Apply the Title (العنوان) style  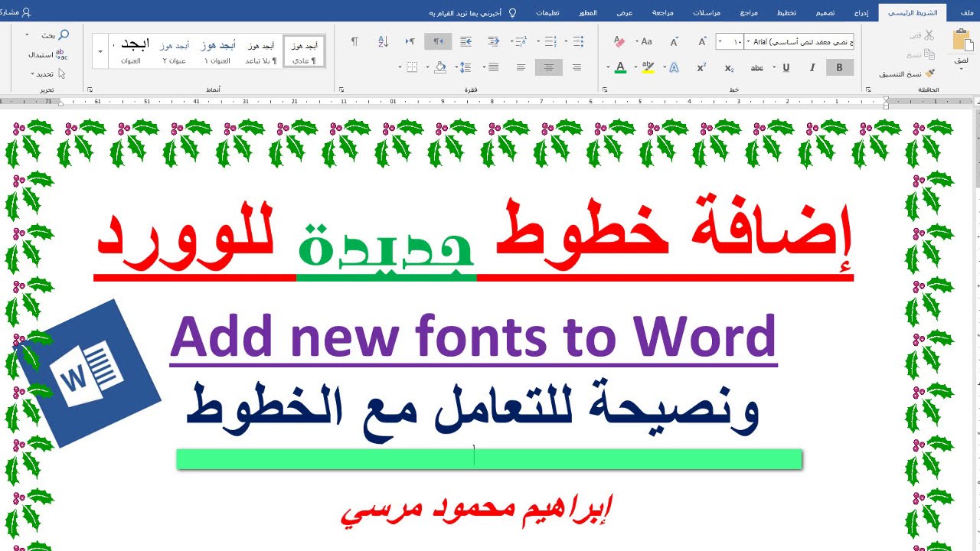point(131,51)
